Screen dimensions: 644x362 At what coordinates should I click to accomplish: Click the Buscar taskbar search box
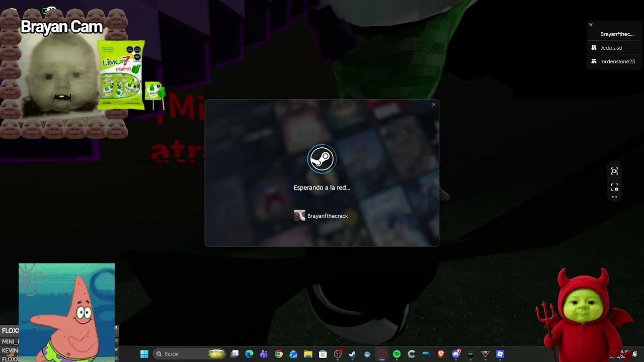189,354
